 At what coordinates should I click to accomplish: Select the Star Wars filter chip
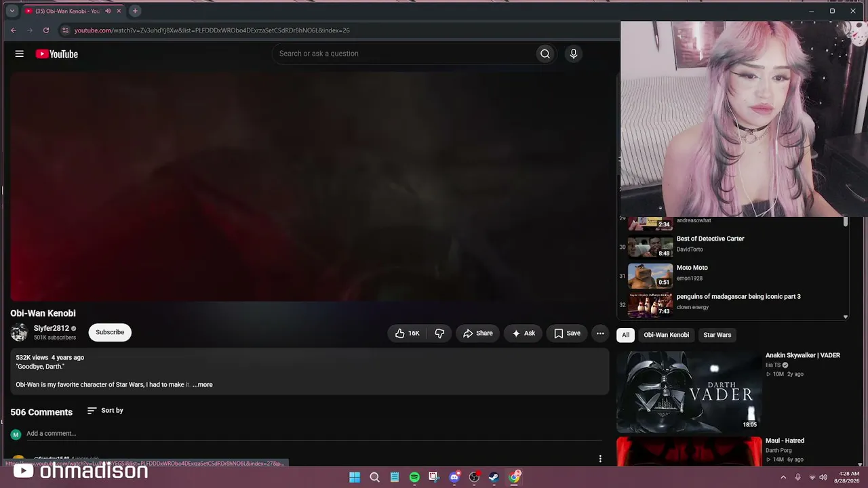(717, 335)
